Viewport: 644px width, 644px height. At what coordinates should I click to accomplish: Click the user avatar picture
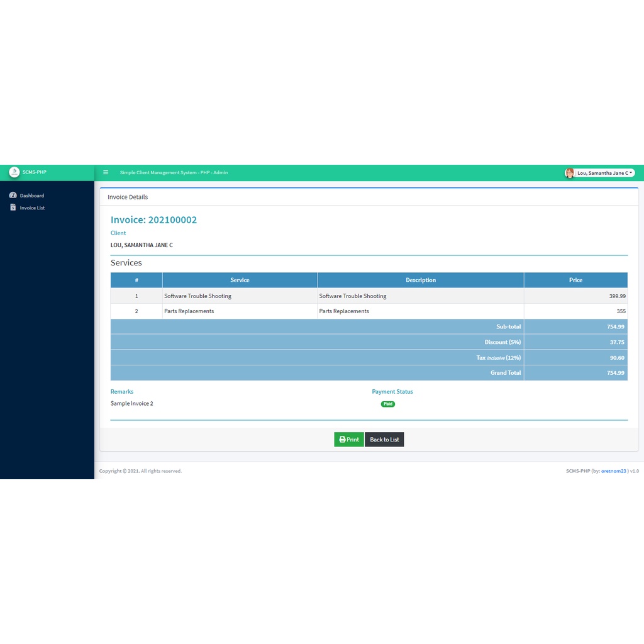[569, 173]
